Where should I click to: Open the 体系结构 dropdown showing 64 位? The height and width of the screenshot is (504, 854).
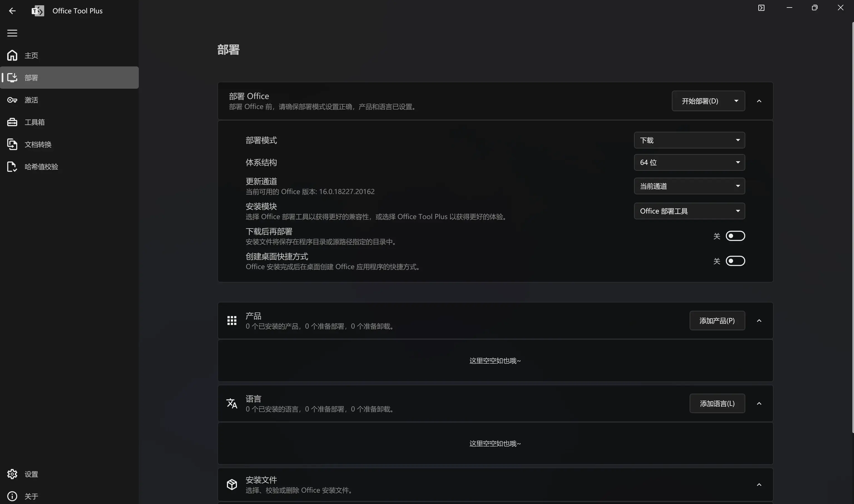tap(689, 162)
